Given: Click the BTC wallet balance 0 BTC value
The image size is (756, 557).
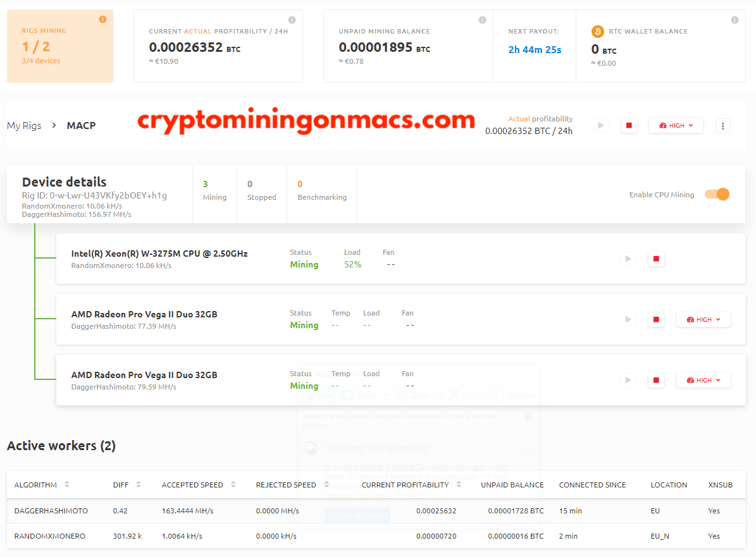Looking at the screenshot, I should tap(604, 49).
